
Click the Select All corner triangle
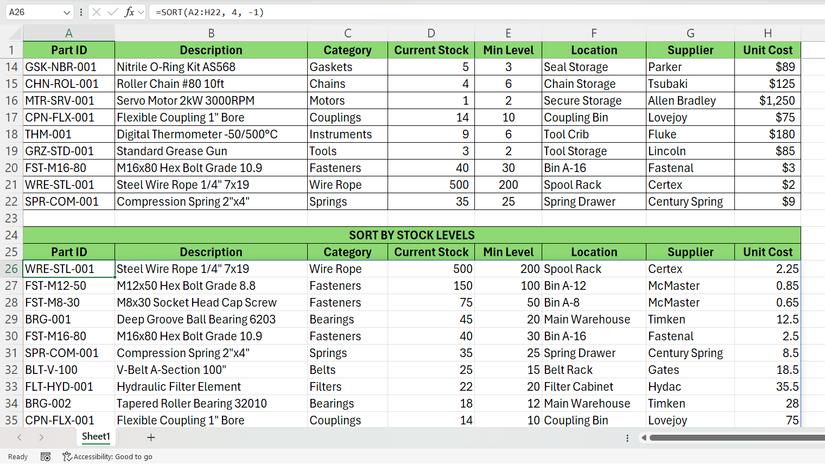[x=11, y=33]
